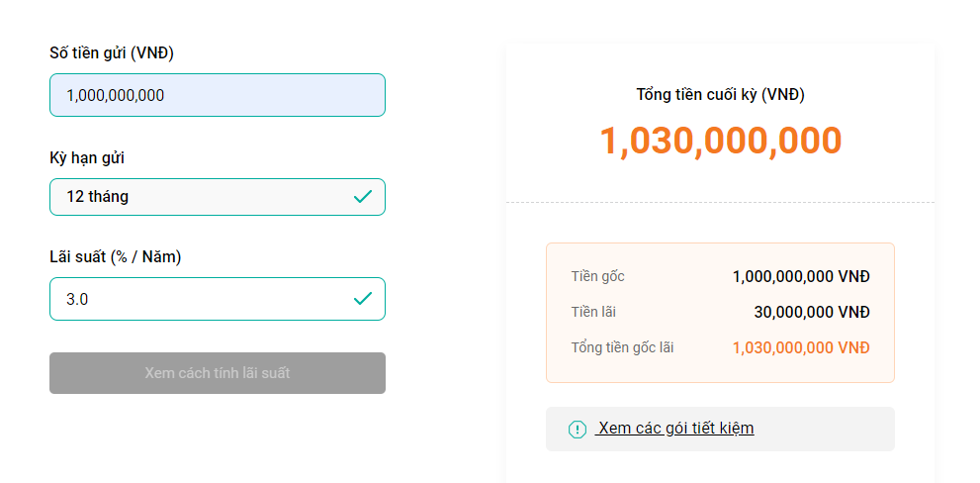Click the checkmark icon in Kỳ hạn gửi field
The image size is (980, 483).
pos(363,196)
